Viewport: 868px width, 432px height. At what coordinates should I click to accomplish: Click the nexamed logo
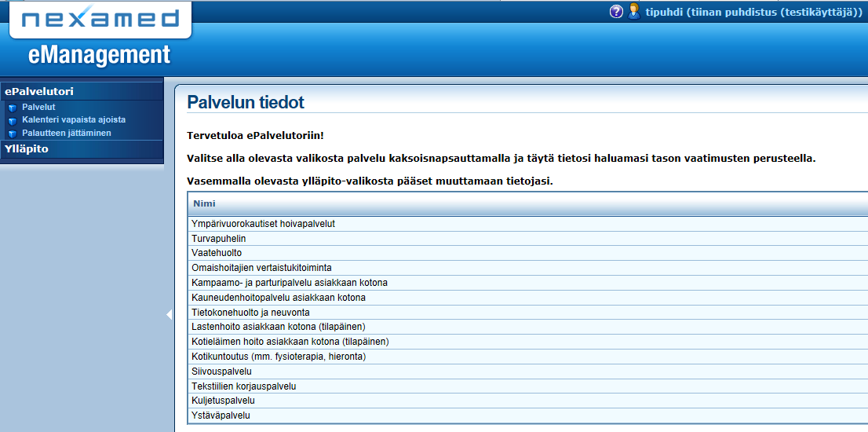pyautogui.click(x=100, y=20)
